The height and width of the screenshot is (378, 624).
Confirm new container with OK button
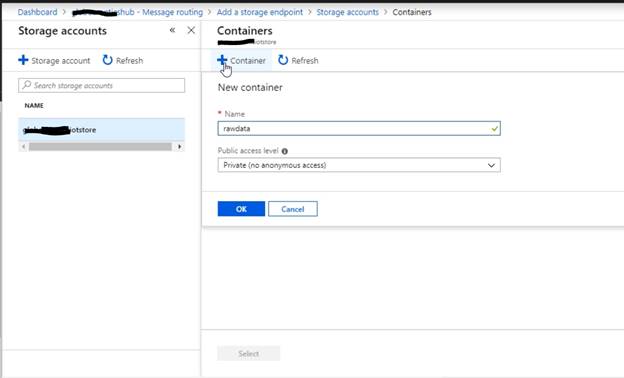pos(241,209)
